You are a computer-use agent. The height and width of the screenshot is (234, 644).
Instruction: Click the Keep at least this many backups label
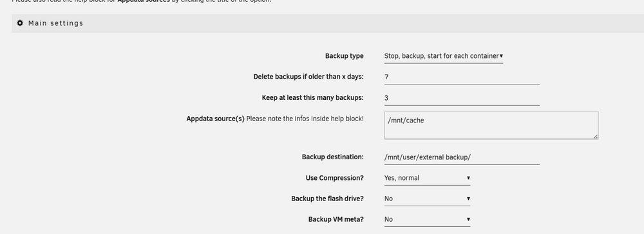pyautogui.click(x=312, y=98)
